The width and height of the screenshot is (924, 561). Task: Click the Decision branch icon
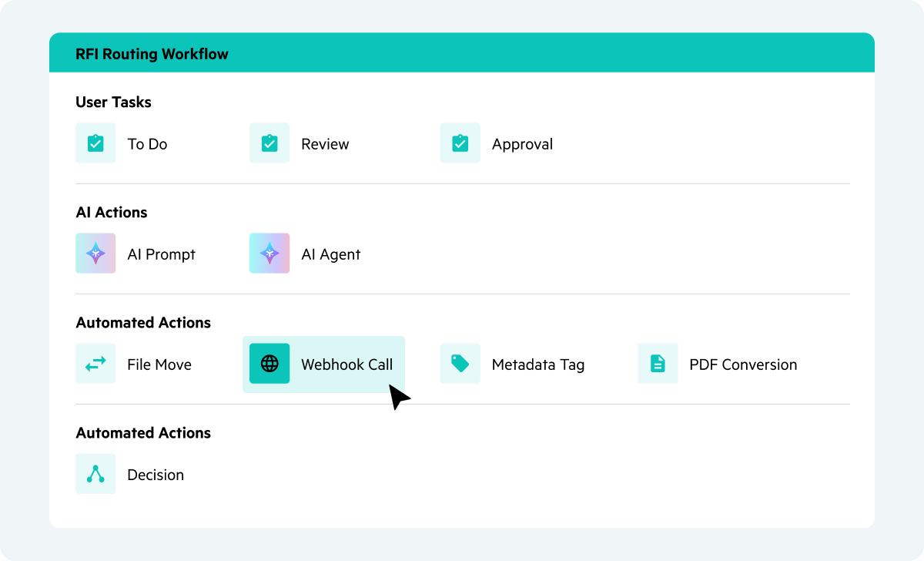[95, 474]
